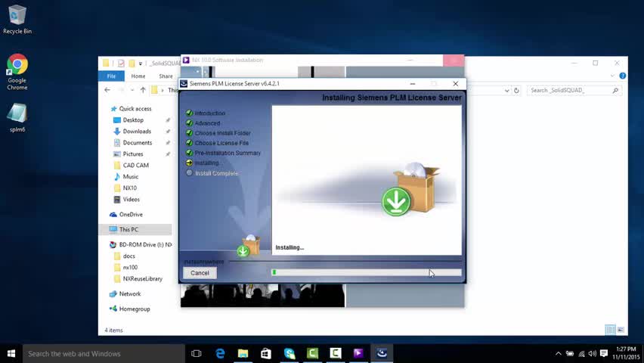This screenshot has height=363, width=644.
Task: Click the pin icon next to Downloads
Action: (x=168, y=131)
